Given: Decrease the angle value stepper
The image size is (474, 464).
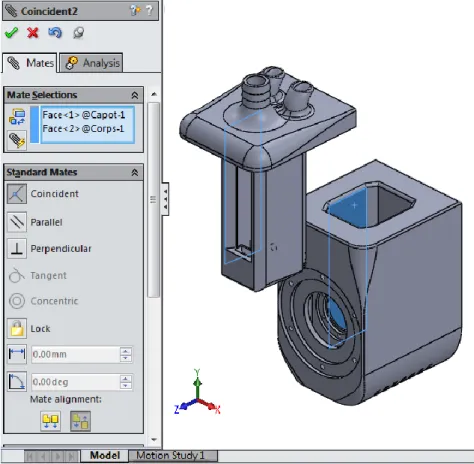Looking at the screenshot, I should tap(126, 386).
